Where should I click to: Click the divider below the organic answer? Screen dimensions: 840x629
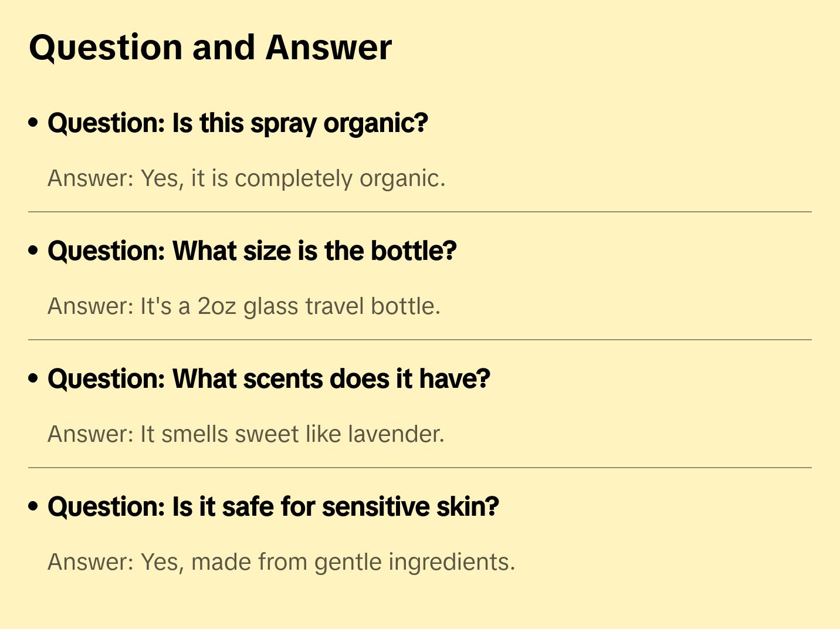tap(420, 212)
